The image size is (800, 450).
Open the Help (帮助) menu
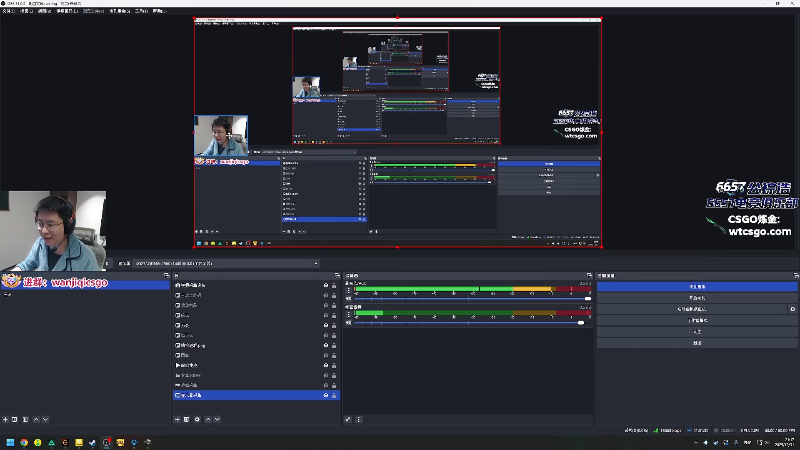pos(160,11)
